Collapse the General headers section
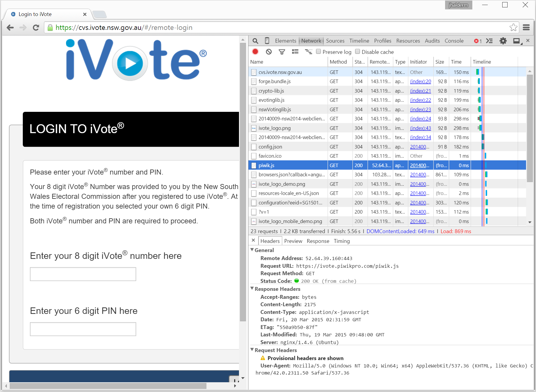The height and width of the screenshot is (392, 536). 252,250
